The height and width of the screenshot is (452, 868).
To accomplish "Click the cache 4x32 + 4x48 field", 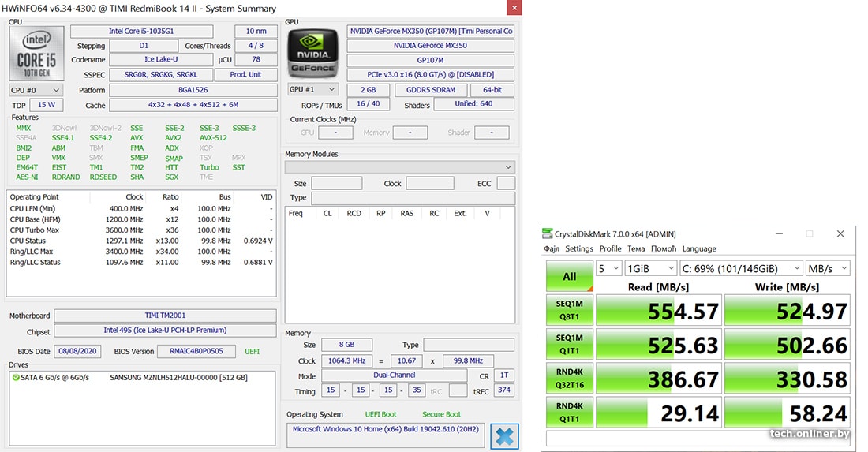I will (x=193, y=105).
